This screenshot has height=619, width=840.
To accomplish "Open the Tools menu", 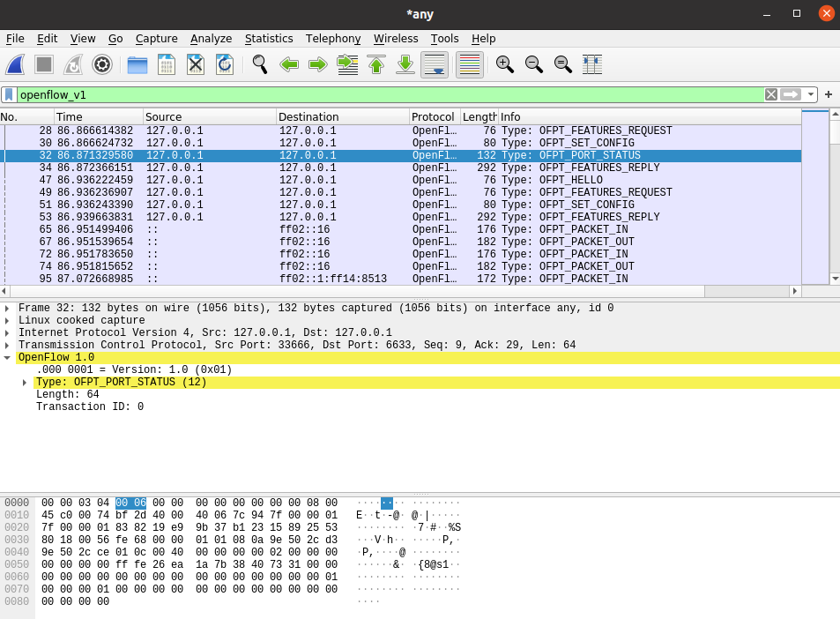I will [444, 39].
